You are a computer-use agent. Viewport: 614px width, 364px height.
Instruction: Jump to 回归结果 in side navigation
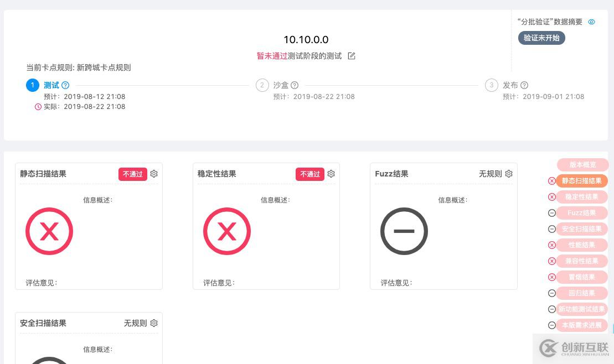(x=581, y=293)
